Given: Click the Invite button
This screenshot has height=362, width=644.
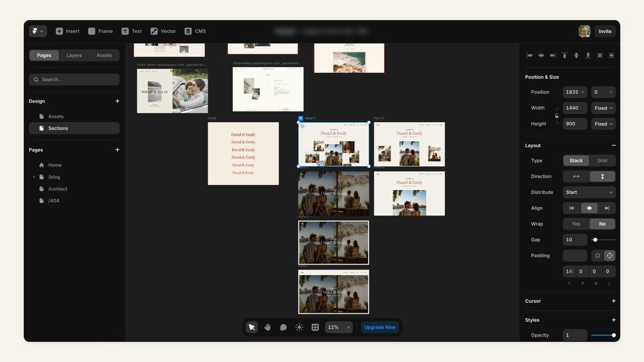Looking at the screenshot, I should pos(605,31).
